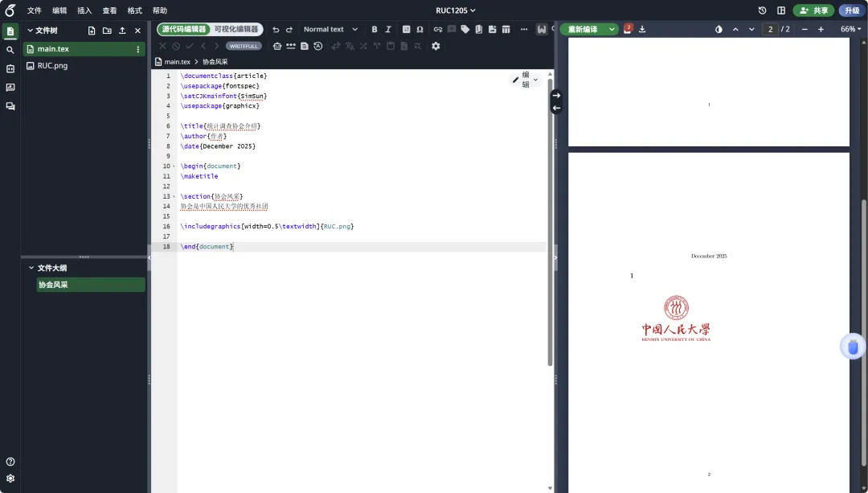Open the Normal text style dropdown
Image resolution: width=868 pixels, height=493 pixels.
[330, 30]
